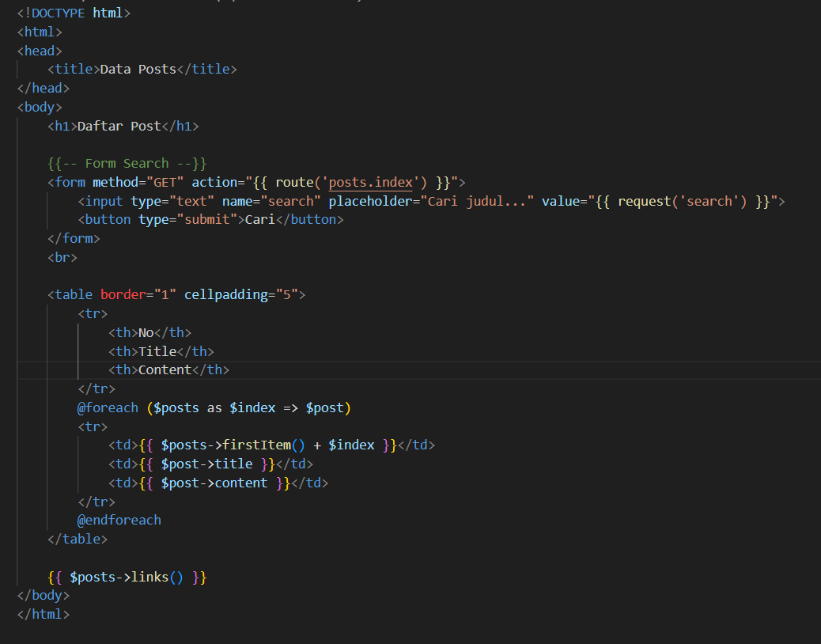Click the Form Search Blade comment

point(127,164)
